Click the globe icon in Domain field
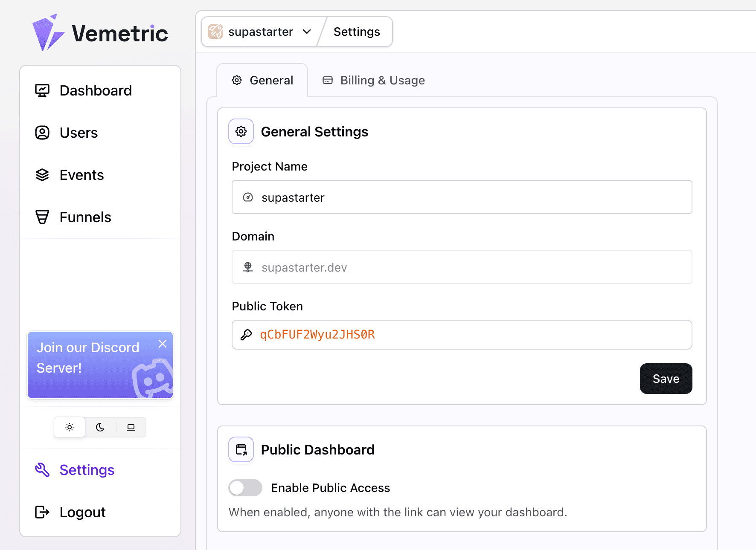 click(248, 267)
